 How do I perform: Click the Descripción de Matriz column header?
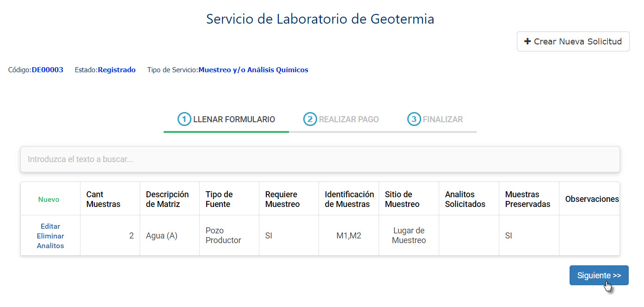(167, 199)
